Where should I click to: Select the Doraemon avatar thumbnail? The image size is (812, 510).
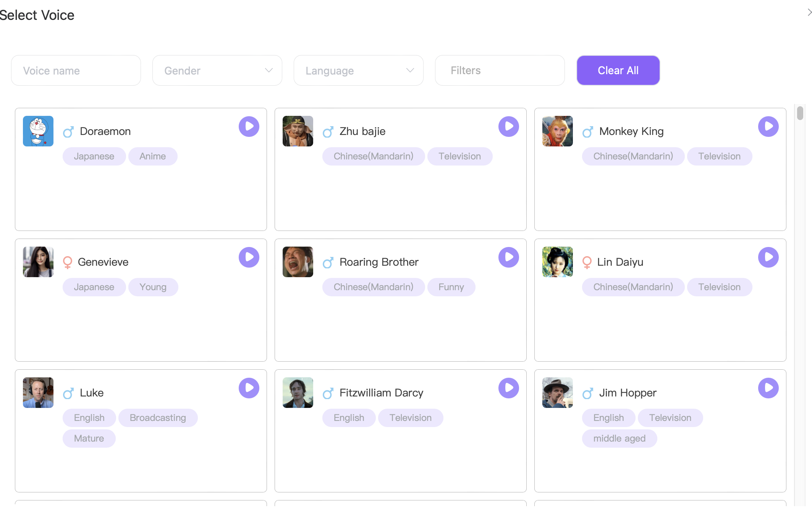coord(38,131)
